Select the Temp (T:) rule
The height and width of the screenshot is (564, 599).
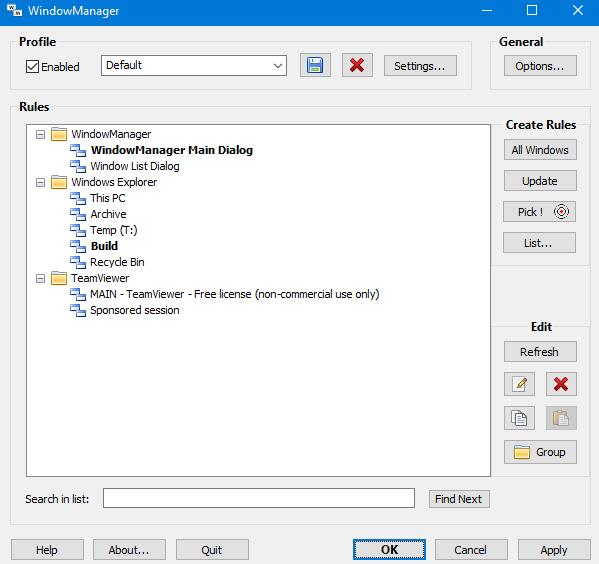(x=113, y=230)
